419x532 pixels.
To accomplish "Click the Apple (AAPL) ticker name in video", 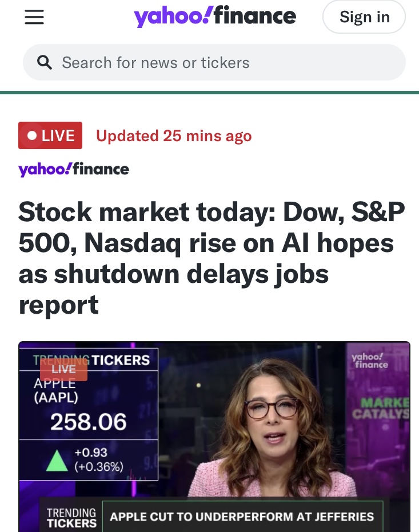I will (x=55, y=390).
